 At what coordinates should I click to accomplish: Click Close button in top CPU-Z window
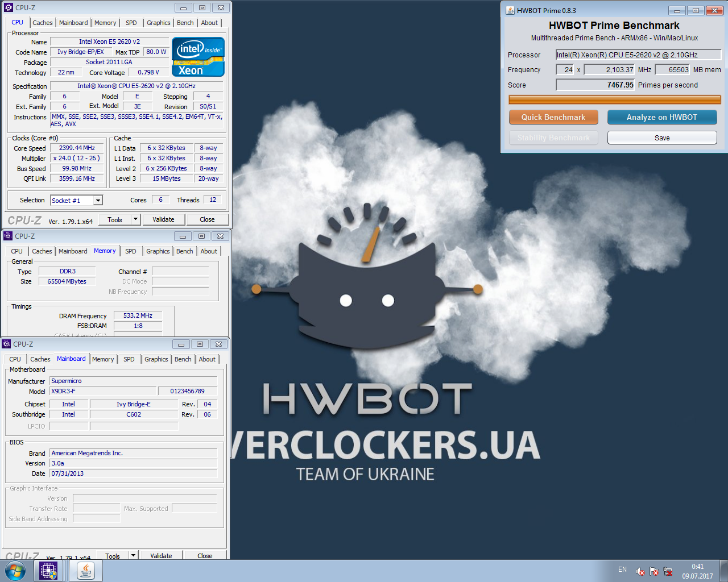(207, 219)
